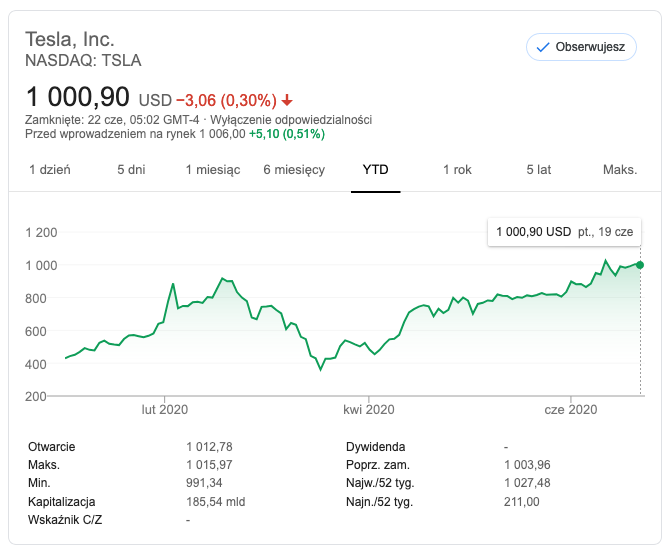
Task: Show the 5 lat range
Action: pyautogui.click(x=538, y=170)
